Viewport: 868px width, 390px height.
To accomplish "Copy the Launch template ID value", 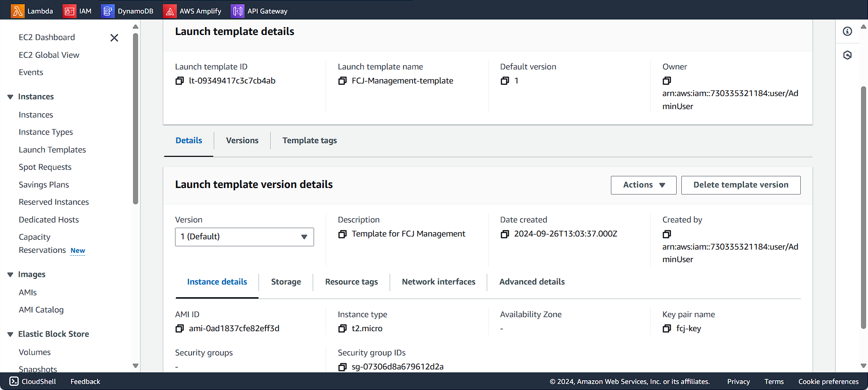I will [x=180, y=81].
